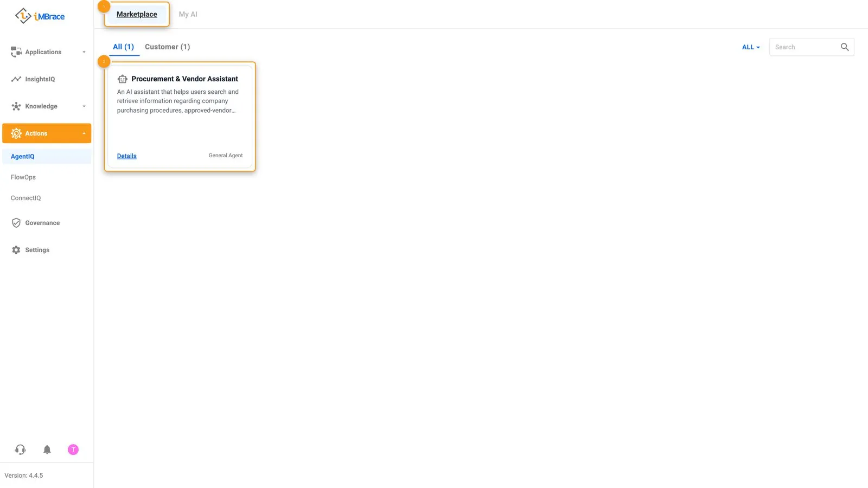Click the Version: 4.4.5 text
868x488 pixels.
pyautogui.click(x=24, y=476)
